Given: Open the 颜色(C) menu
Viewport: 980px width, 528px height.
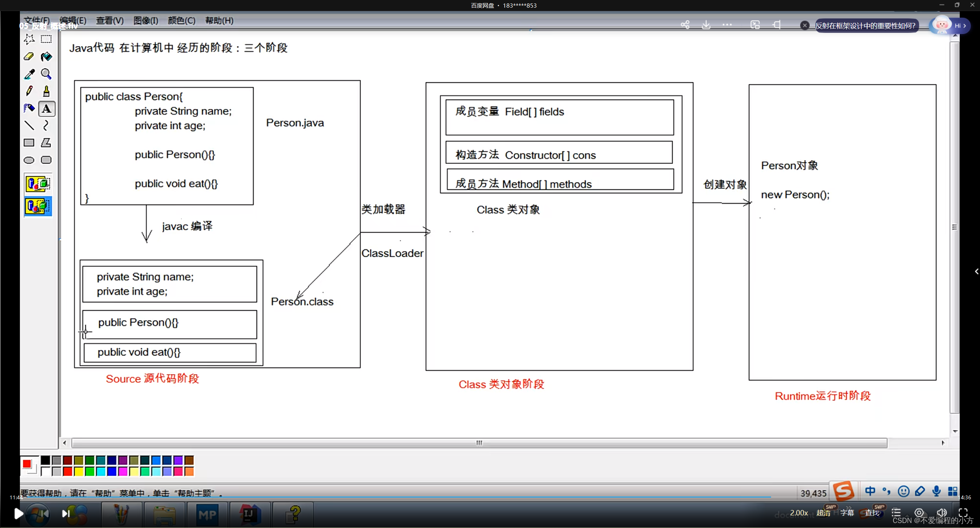Looking at the screenshot, I should point(182,21).
